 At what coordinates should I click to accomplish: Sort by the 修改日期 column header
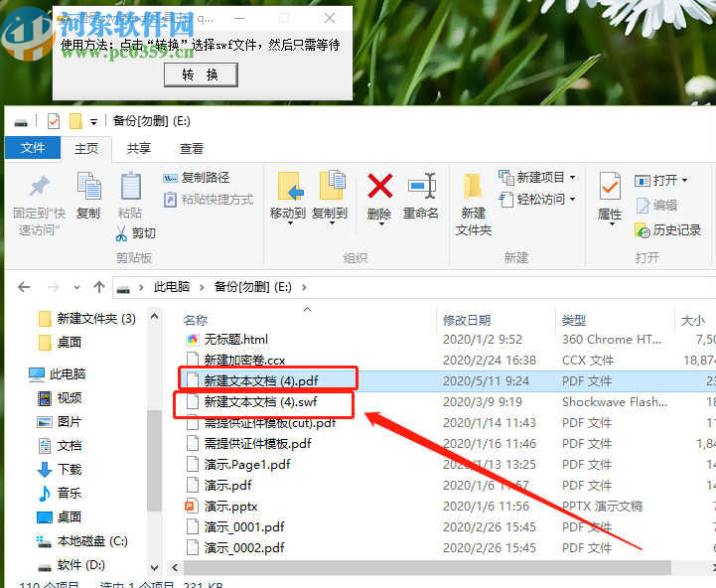tap(467, 320)
